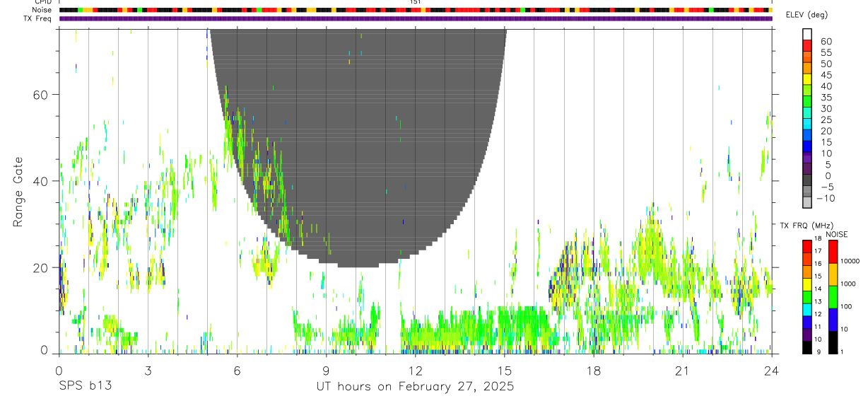
Task: Select the light gray ELEV swatch near -10
Action: [x=807, y=202]
